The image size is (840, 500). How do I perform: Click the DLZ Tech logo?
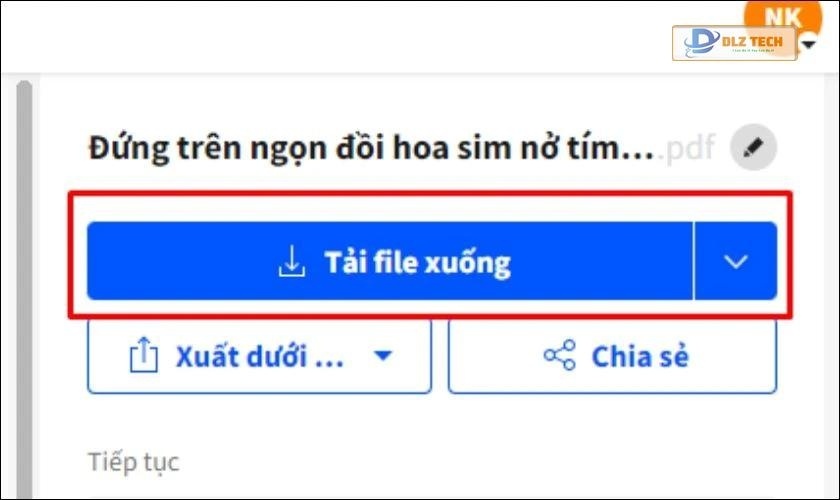pyautogui.click(x=734, y=42)
